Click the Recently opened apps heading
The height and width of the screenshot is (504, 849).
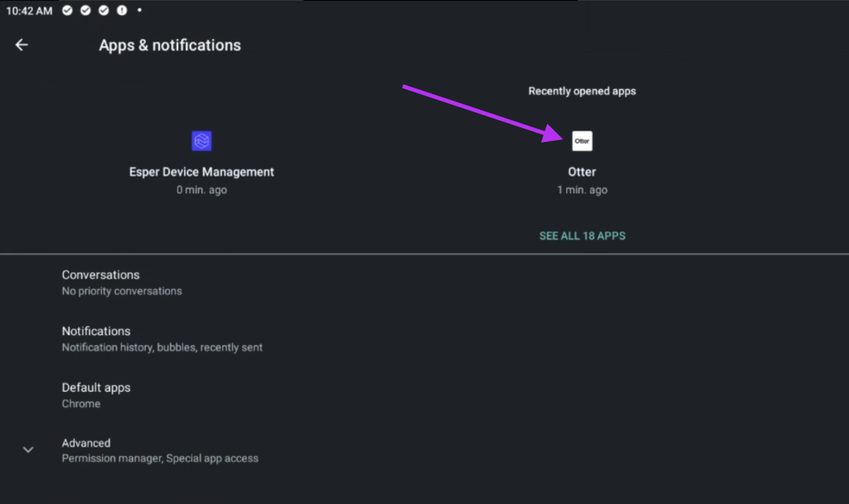coord(582,91)
